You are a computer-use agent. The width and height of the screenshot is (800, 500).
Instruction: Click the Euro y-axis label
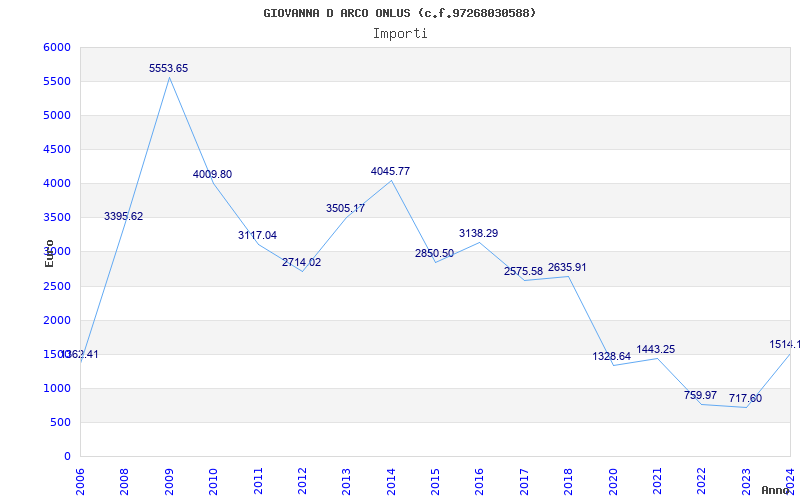(x=49, y=253)
